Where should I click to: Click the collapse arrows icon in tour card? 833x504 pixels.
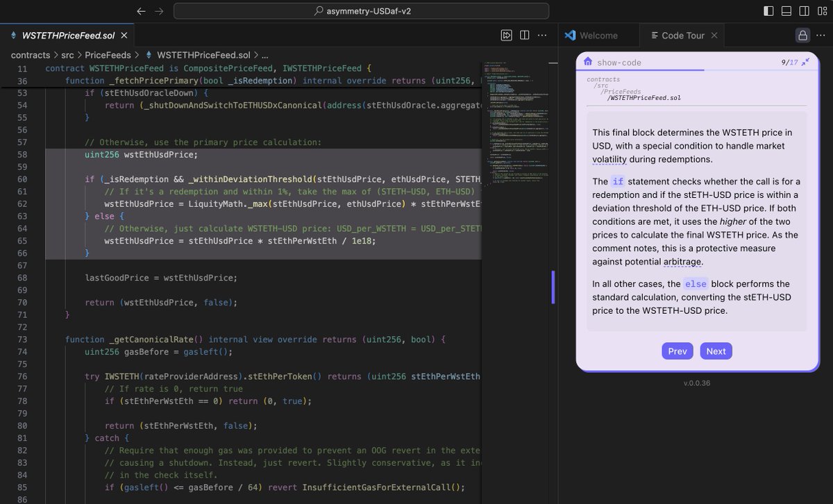805,62
